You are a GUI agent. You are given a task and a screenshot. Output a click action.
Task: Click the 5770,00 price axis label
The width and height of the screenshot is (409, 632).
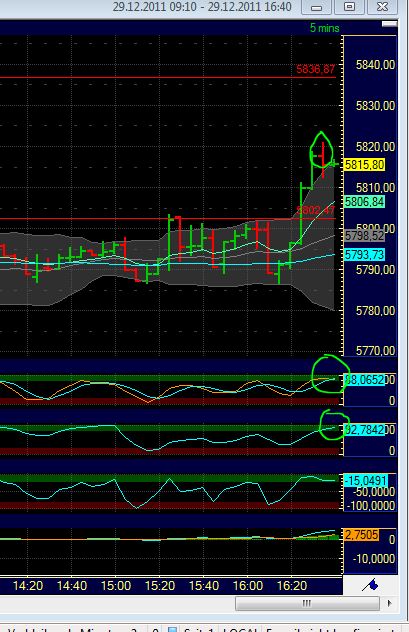coord(375,350)
